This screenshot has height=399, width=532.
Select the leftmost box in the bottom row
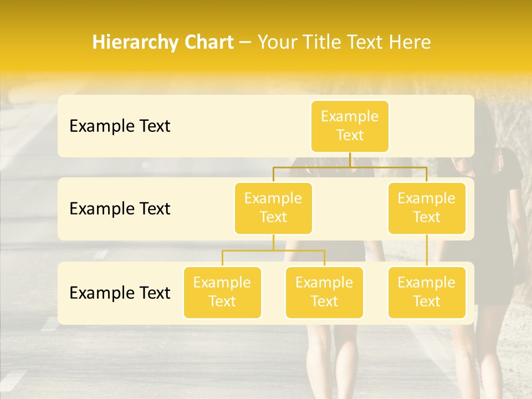(x=222, y=292)
